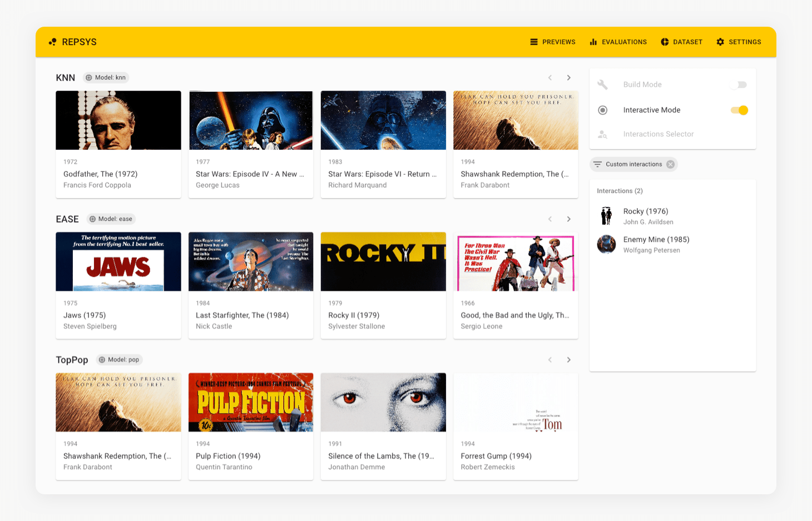Select the Forrest Gump poster
Viewport: 812px width, 521px height.
[516, 402]
